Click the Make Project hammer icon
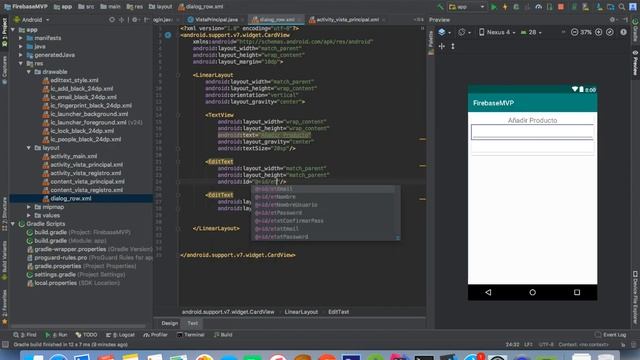Viewport: 640px width, 360px height. click(440, 7)
